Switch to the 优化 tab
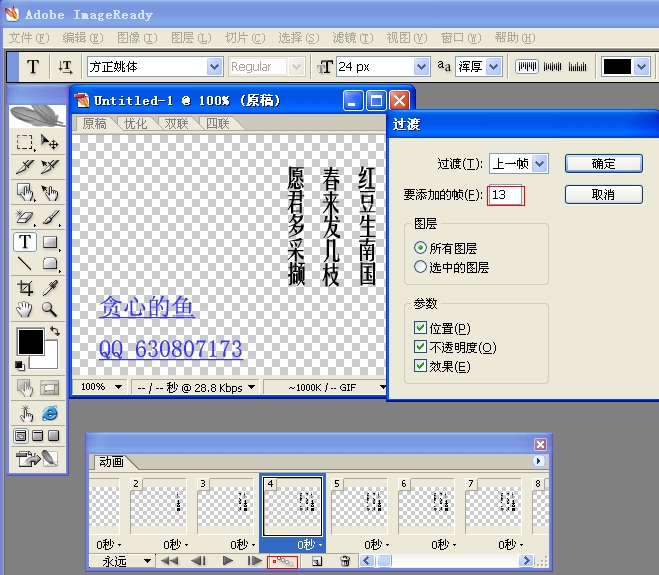 click(x=134, y=124)
